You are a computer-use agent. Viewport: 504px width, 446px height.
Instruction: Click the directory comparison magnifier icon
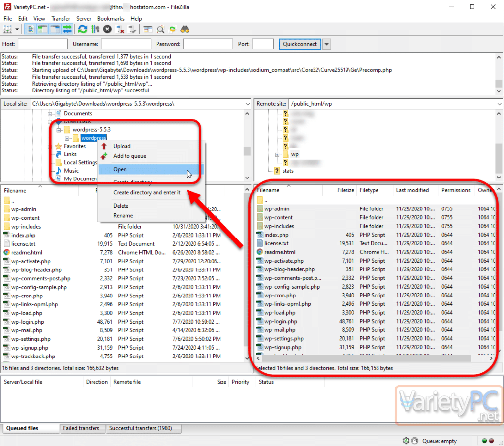(x=160, y=30)
